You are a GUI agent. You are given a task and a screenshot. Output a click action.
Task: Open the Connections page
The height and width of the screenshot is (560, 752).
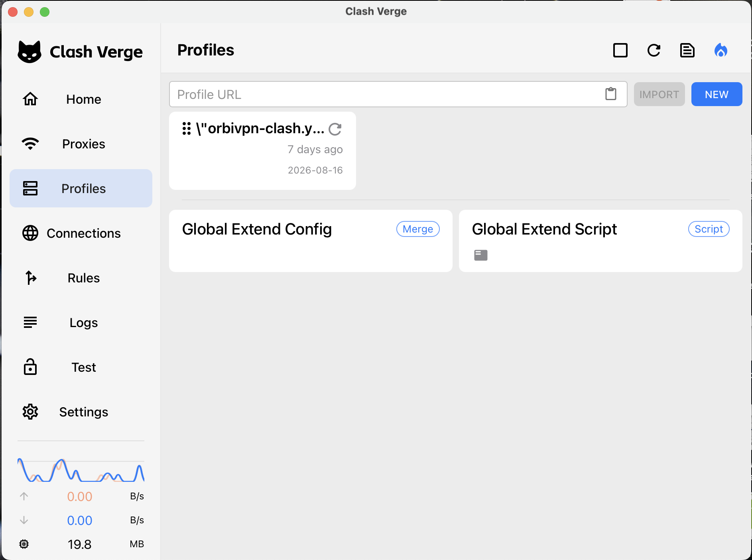pos(81,233)
